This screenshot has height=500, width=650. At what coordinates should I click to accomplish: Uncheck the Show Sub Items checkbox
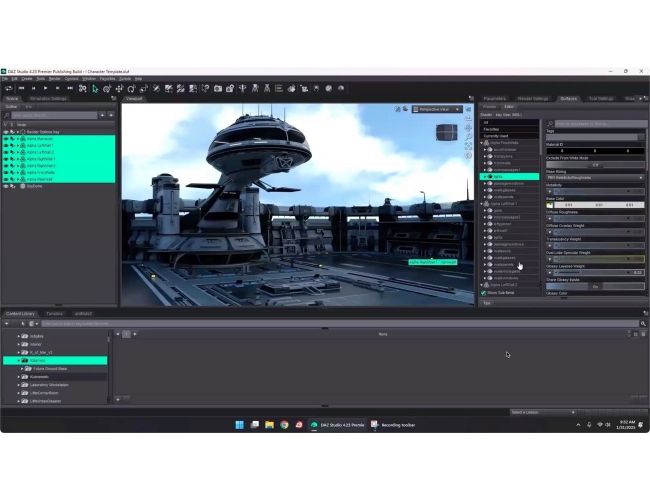tap(484, 293)
